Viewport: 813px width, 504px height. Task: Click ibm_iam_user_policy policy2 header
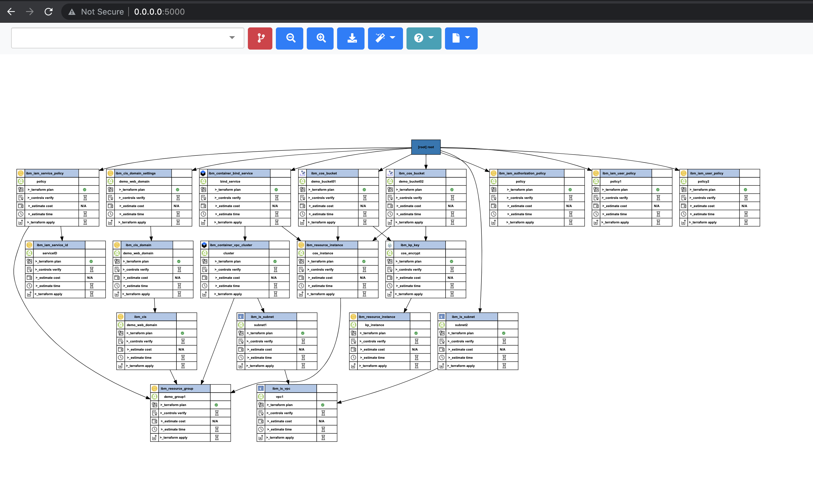click(x=713, y=173)
